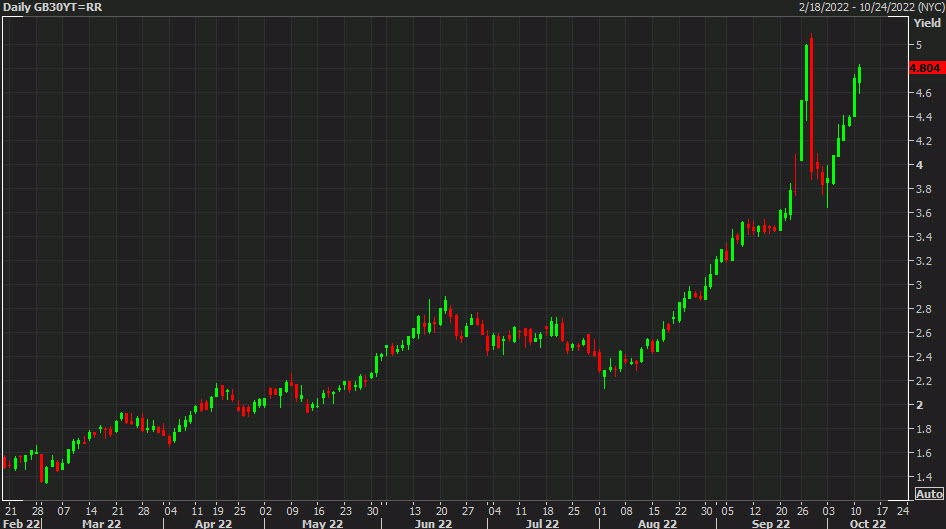
Task: Click the Mar 22 month label
Action: click(x=101, y=523)
